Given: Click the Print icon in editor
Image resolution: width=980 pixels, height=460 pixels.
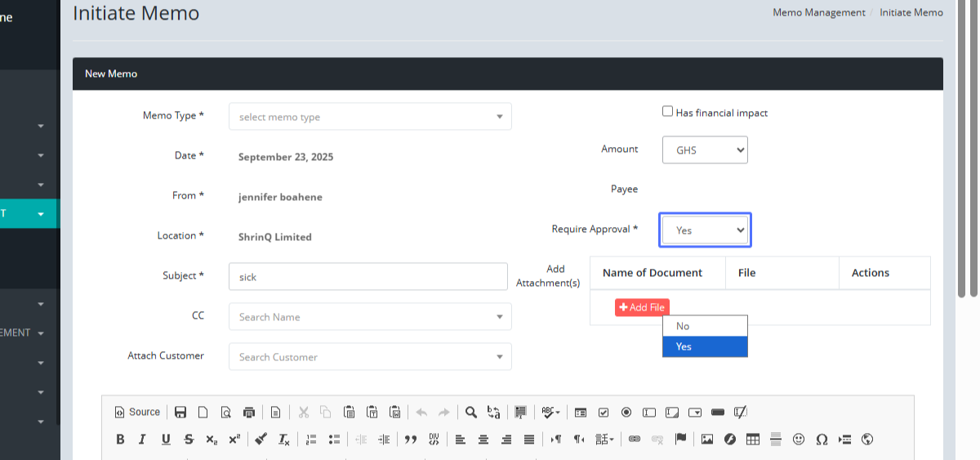Looking at the screenshot, I should point(249,412).
